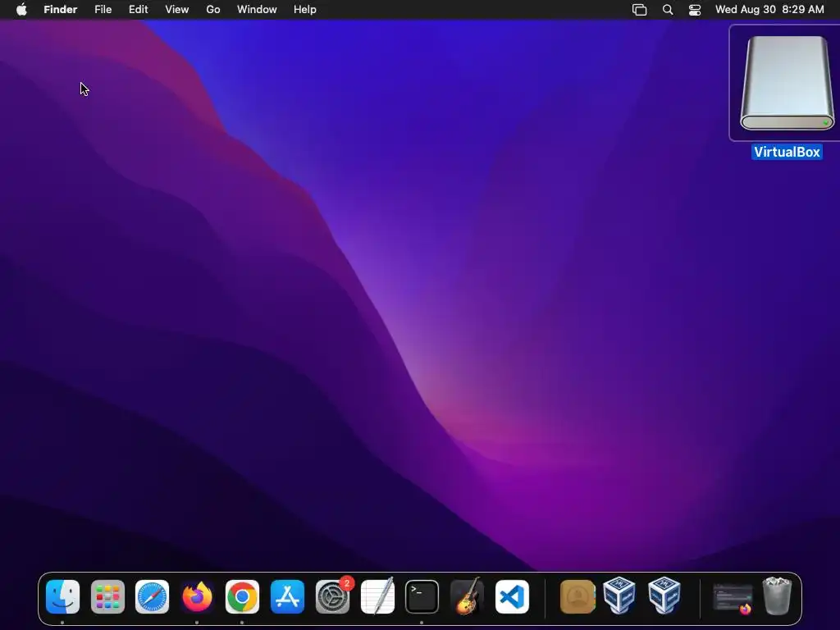Open the Window menu

point(257,10)
